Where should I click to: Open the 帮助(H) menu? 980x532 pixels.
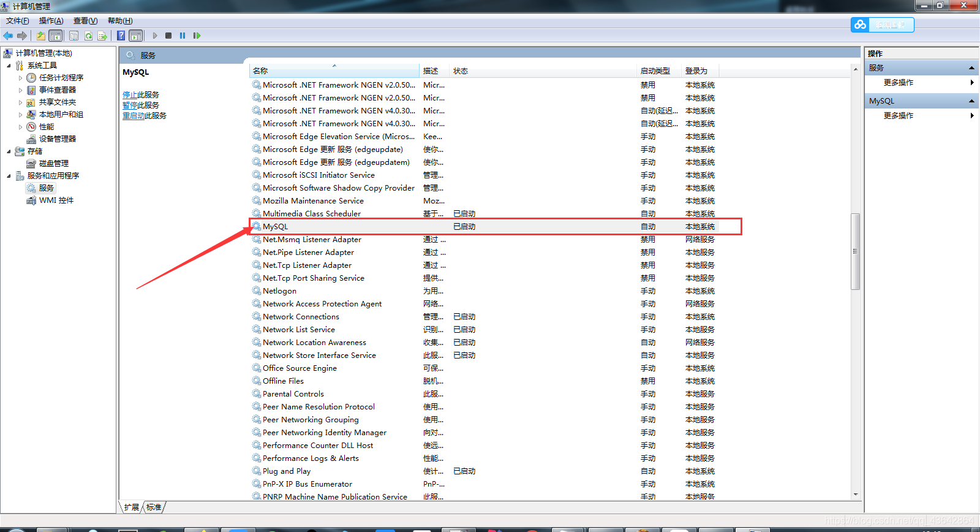pos(120,21)
